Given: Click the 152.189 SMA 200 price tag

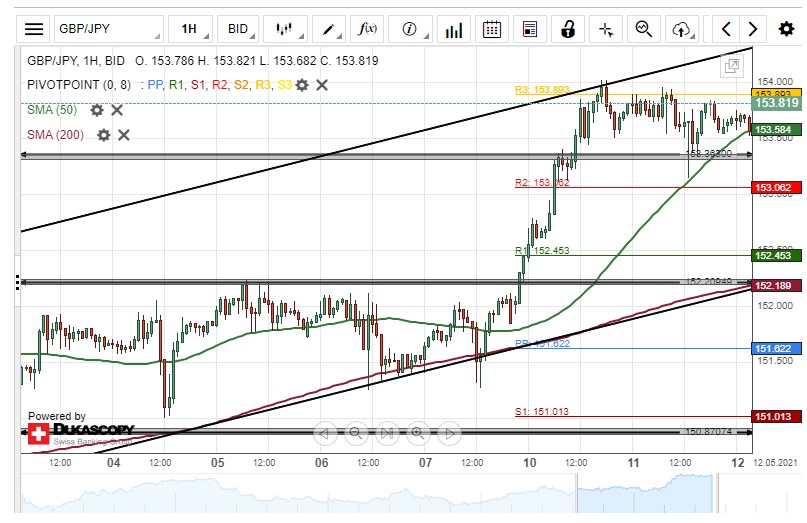Looking at the screenshot, I should point(777,285).
